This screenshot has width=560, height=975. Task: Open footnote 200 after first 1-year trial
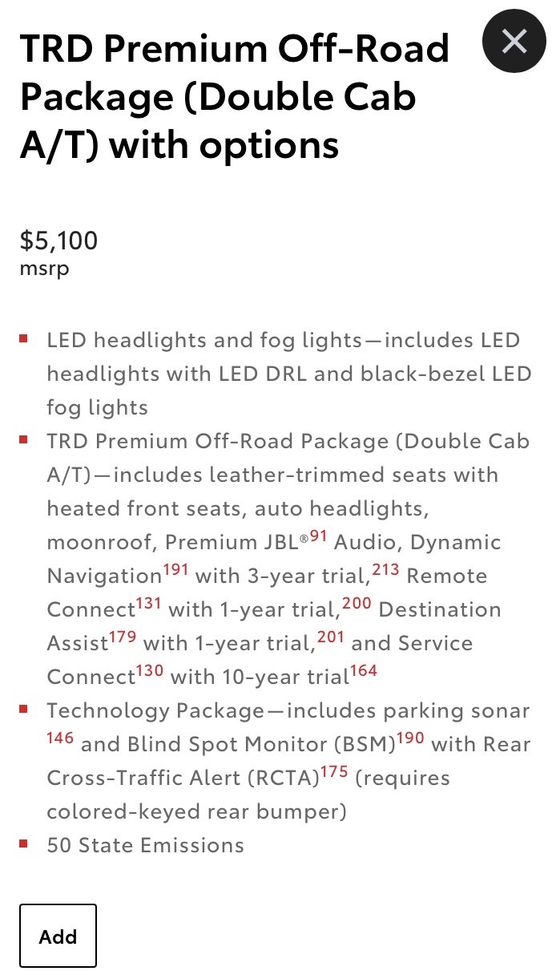(x=357, y=605)
